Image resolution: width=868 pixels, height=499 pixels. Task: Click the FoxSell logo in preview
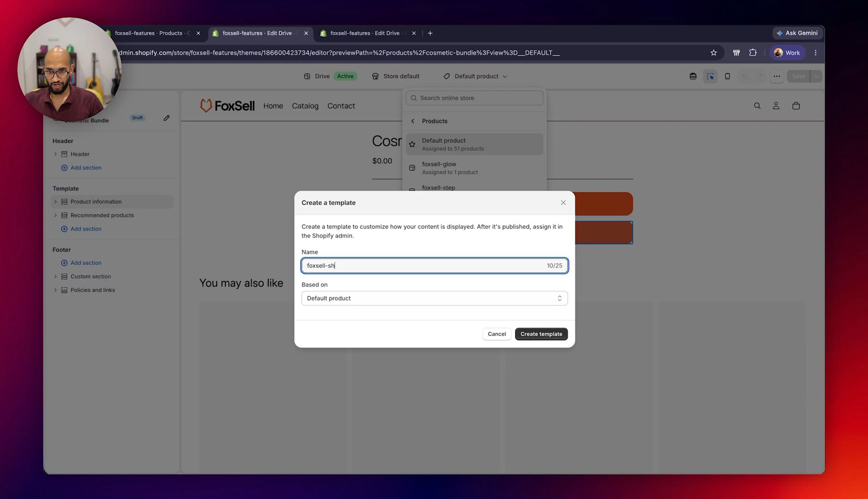[x=227, y=106]
